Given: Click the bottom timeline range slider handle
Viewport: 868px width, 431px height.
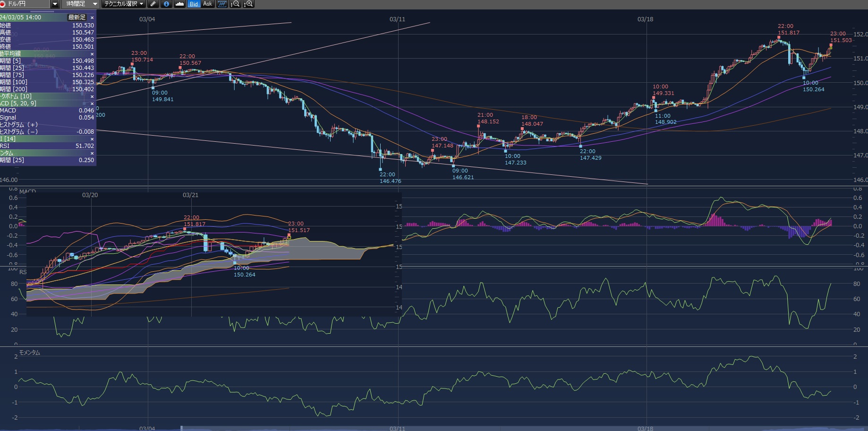Looking at the screenshot, I should tap(181, 428).
